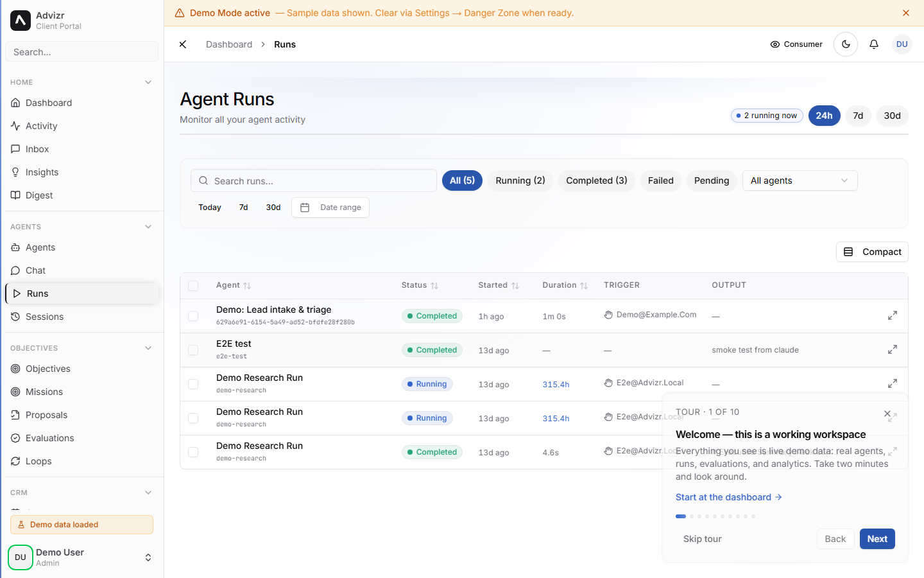Open Start at the dashboard link
The height and width of the screenshot is (578, 924).
click(729, 497)
